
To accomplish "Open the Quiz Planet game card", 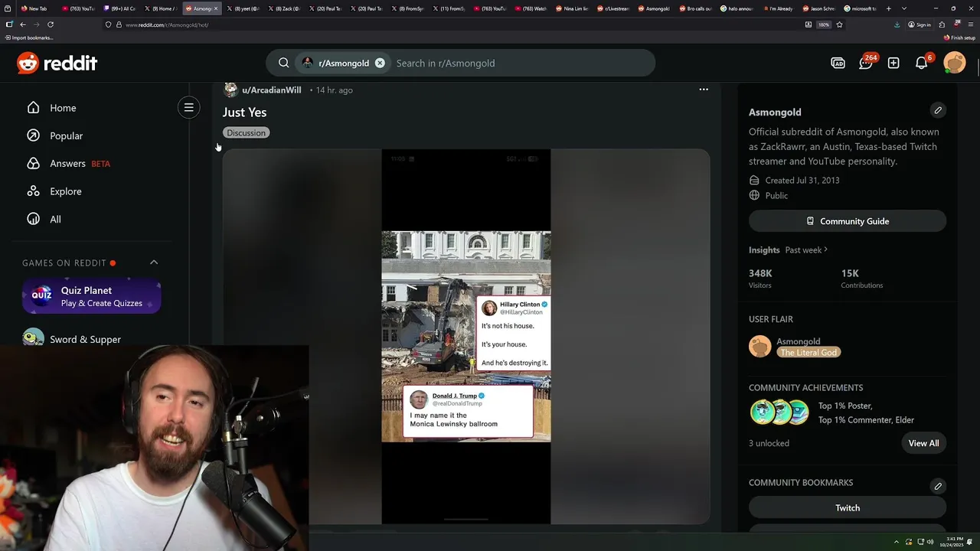I will pos(92,296).
